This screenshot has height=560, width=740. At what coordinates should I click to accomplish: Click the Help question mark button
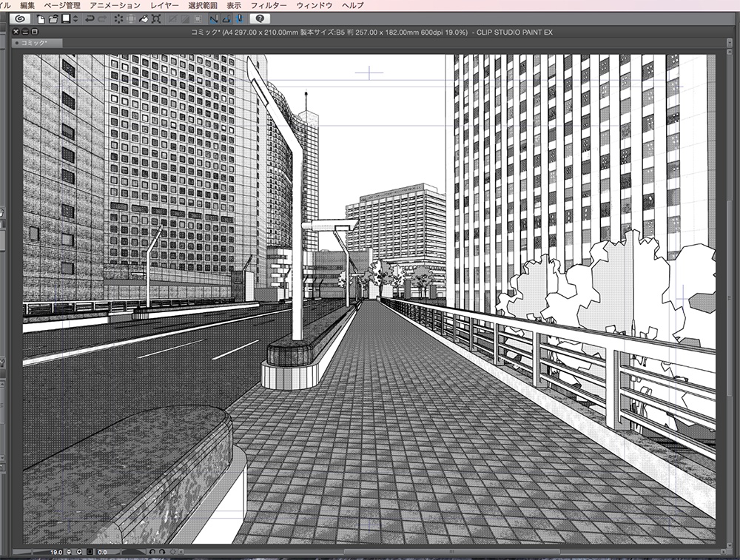(259, 20)
